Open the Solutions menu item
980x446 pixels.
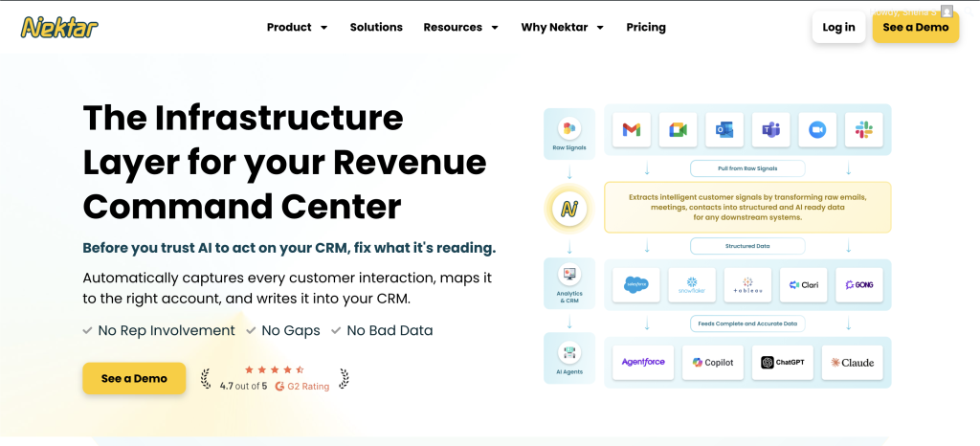(376, 27)
